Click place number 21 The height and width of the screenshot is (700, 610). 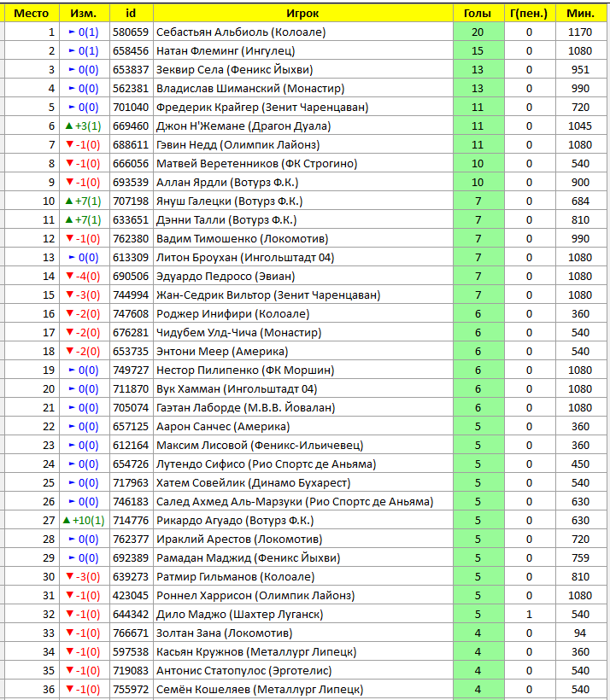[x=49, y=407]
